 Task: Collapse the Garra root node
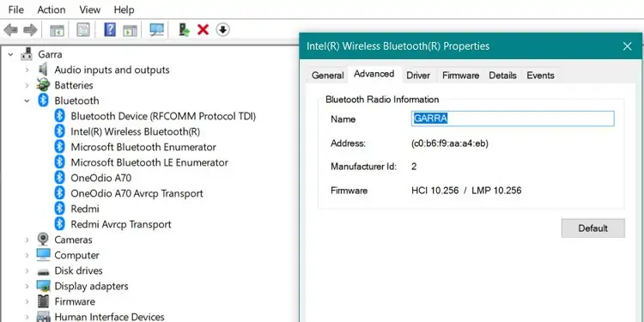(x=10, y=54)
